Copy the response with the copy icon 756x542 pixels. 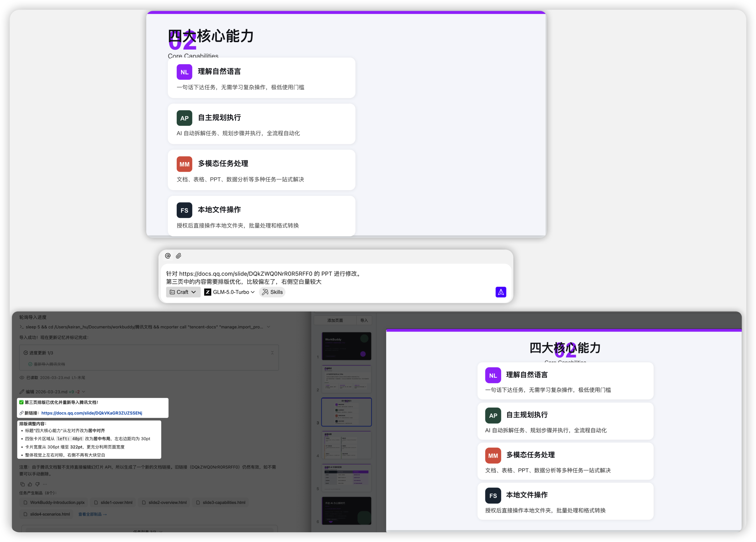[x=22, y=484]
